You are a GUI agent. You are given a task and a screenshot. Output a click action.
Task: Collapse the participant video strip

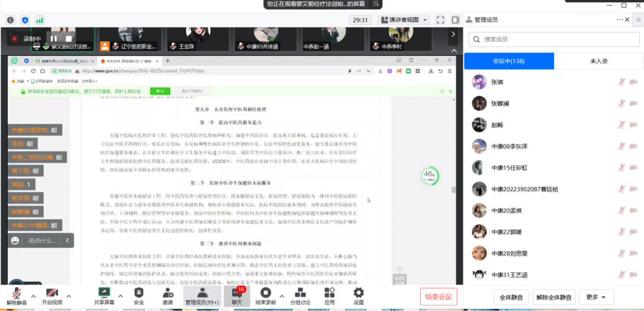coord(454,51)
